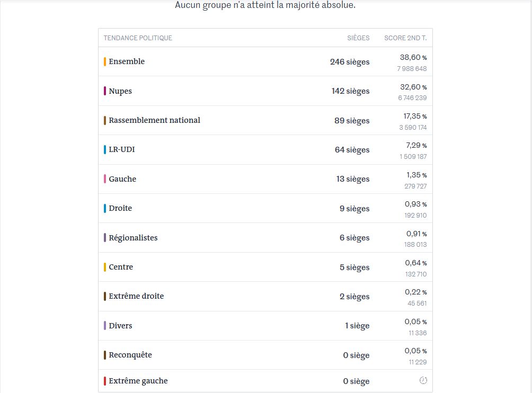The image size is (532, 393).
Task: Click the 142 sièges value for Nupes
Action: point(350,91)
